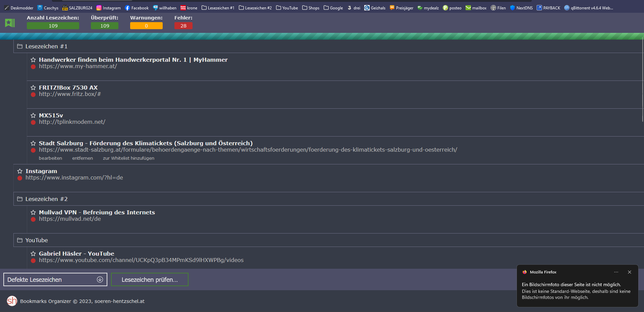Screen dimensions: 644x312
Task: Click the Mullvad VPN bookmark title
Action: 97,212
